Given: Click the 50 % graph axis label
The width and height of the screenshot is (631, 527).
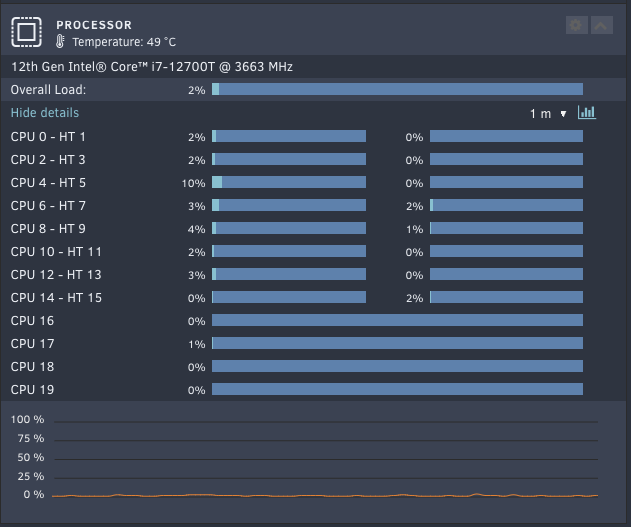Looking at the screenshot, I should (31, 457).
